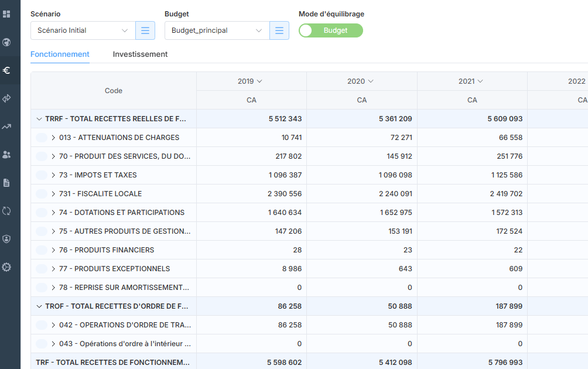Open the dashboard grid icon in sidebar
Viewport: 588px width, 369px height.
tap(6, 14)
